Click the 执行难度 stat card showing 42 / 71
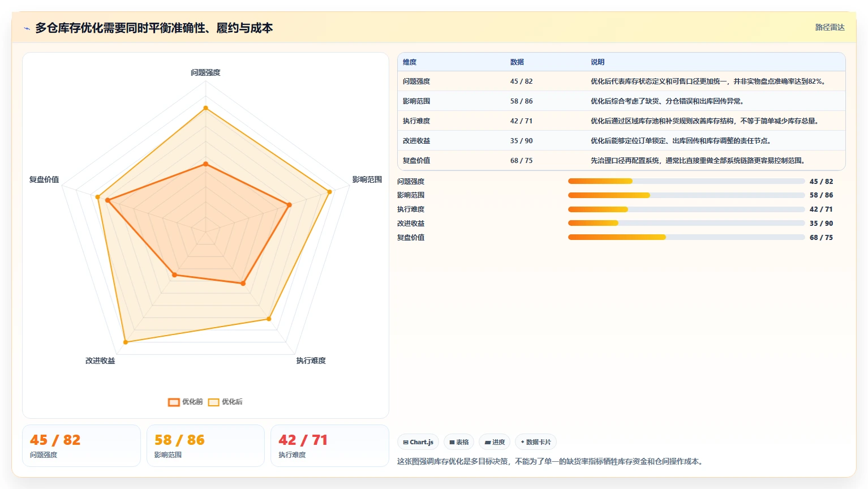Viewport: 868px width, 489px height. point(330,446)
